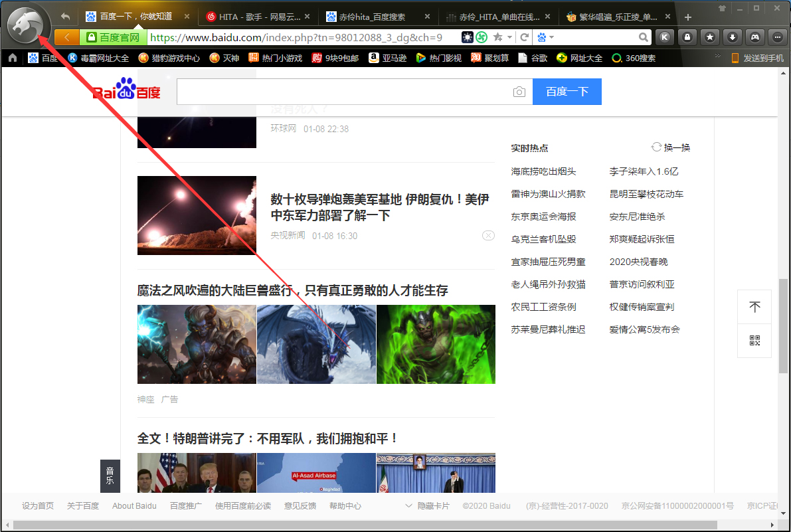Click the lock security icon in toolbar
Image resolution: width=791 pixels, height=532 pixels.
click(x=687, y=38)
